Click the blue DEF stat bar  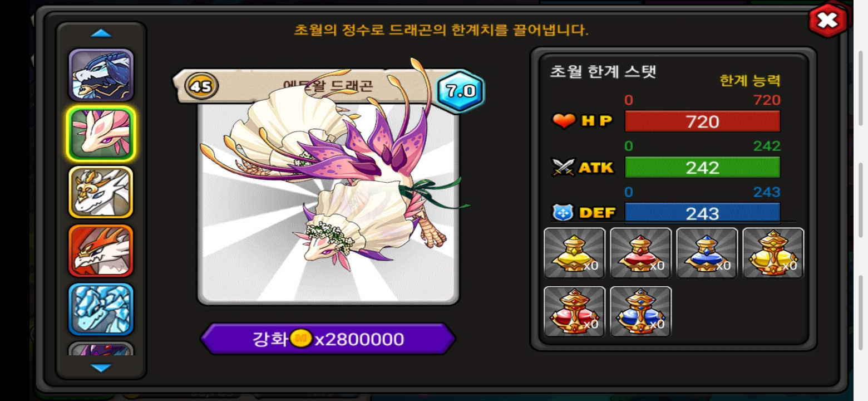[702, 213]
